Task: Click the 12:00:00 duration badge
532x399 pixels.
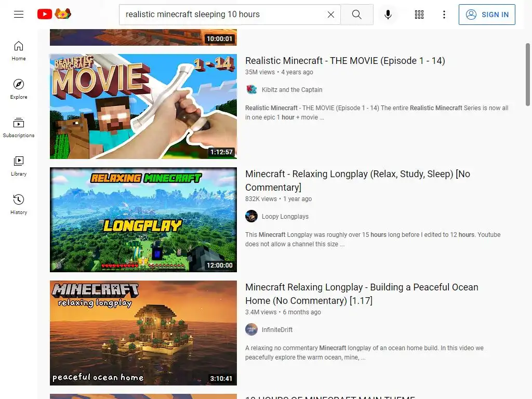Action: (x=220, y=265)
